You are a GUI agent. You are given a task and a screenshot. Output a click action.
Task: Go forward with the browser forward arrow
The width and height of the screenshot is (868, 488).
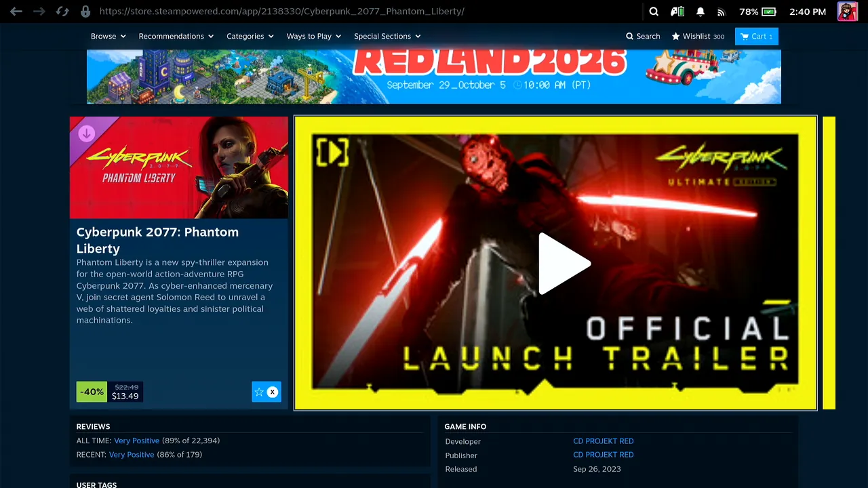(x=39, y=12)
